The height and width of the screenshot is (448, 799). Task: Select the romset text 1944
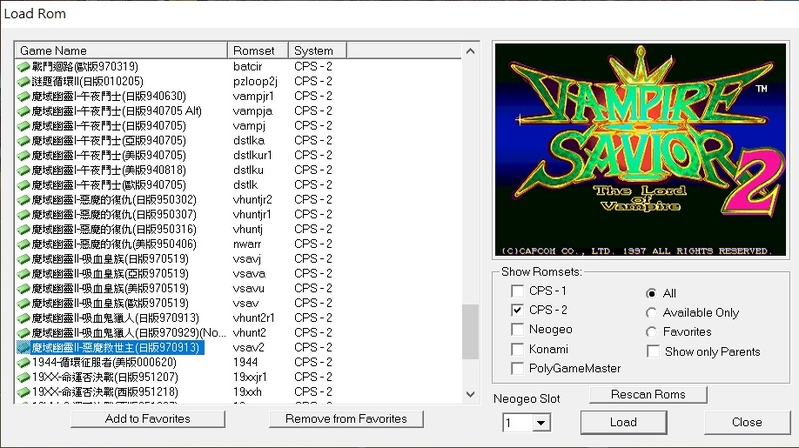point(245,362)
